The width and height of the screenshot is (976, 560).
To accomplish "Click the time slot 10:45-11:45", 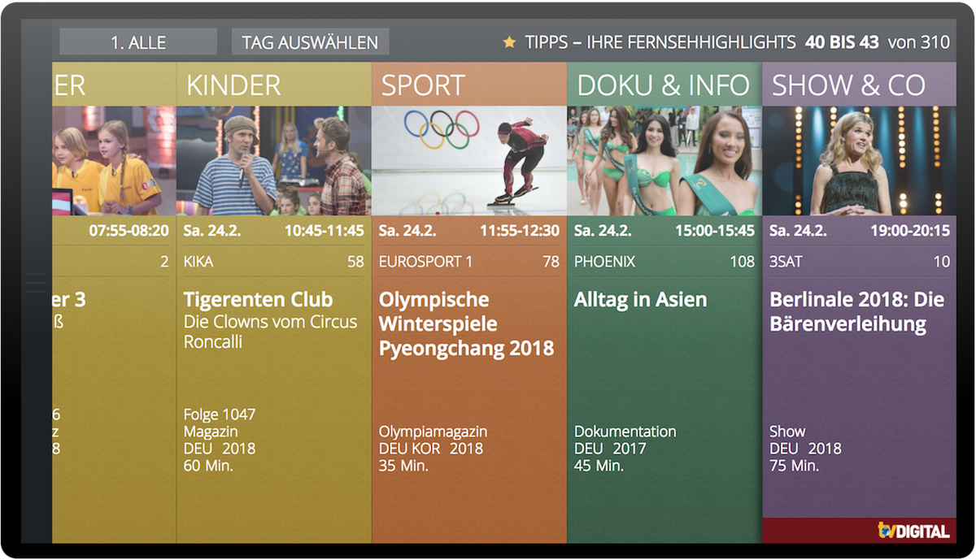I will pyautogui.click(x=325, y=231).
